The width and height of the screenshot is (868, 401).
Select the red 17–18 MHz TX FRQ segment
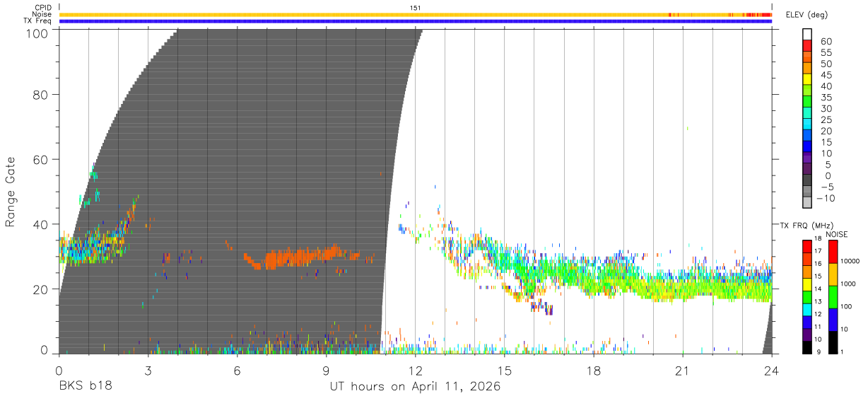807,245
